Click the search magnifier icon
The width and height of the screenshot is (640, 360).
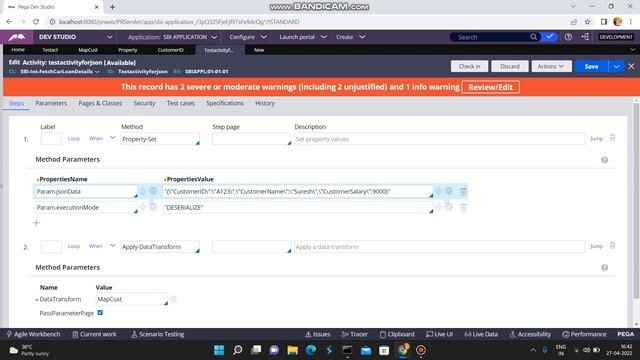point(533,37)
